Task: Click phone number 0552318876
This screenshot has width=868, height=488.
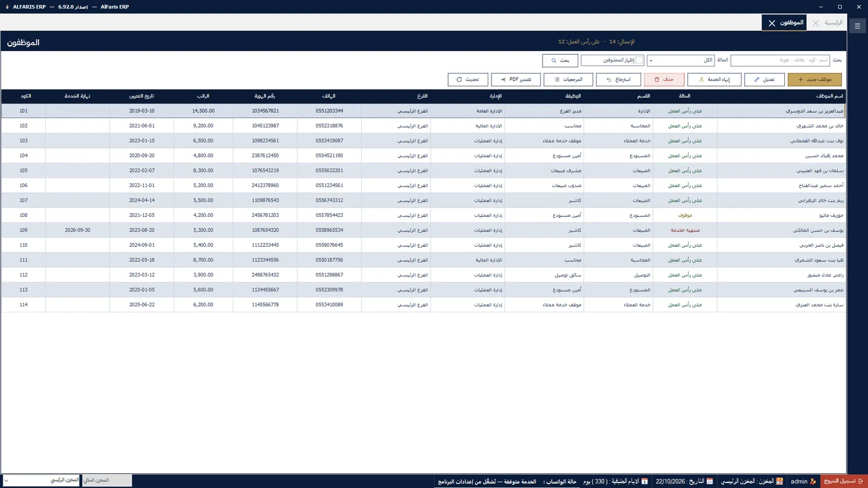Action: [329, 126]
